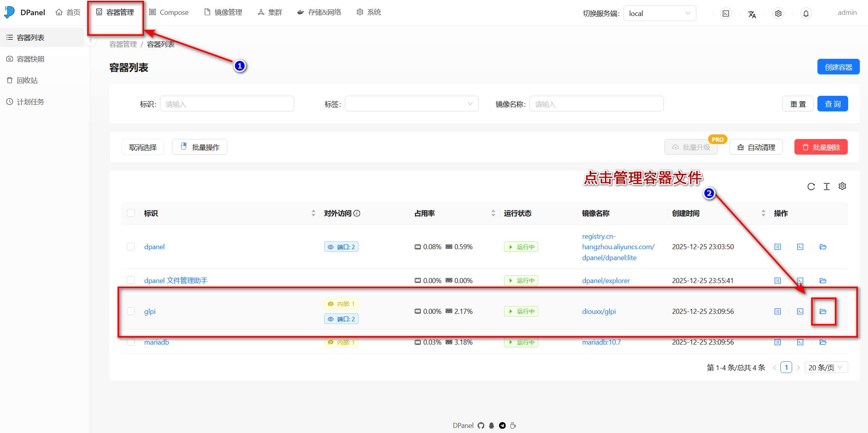Open the diouxx/glpi image link
The width and height of the screenshot is (868, 433).
coord(599,312)
